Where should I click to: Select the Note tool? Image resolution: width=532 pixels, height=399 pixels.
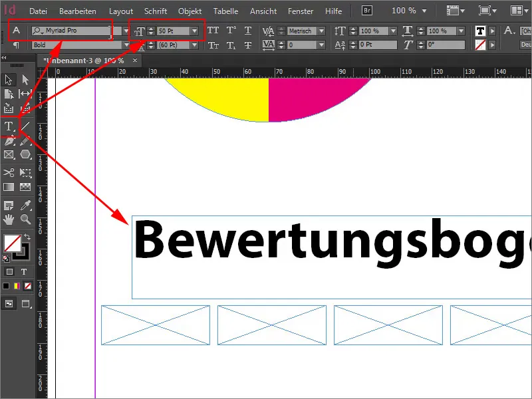tap(9, 205)
